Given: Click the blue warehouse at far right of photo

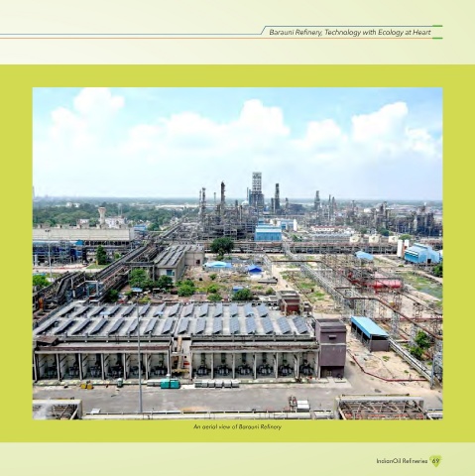Looking at the screenshot, I should click(421, 253).
